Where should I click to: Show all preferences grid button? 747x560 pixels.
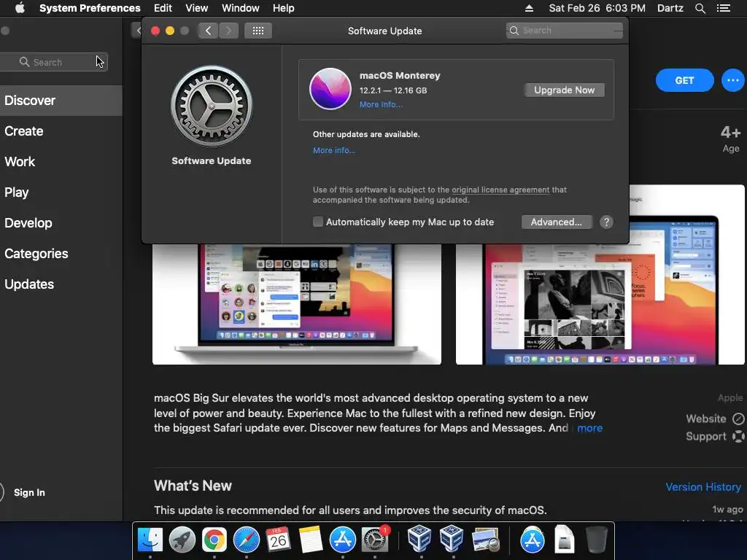point(258,31)
